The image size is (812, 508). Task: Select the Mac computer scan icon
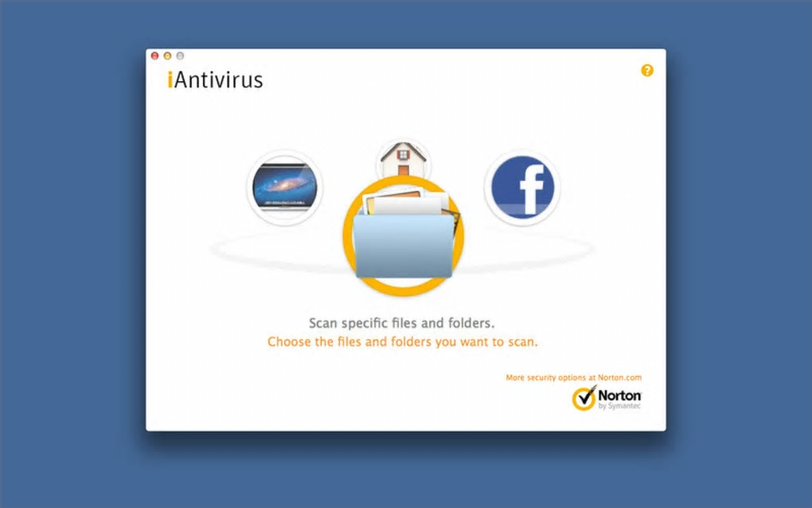click(x=284, y=187)
